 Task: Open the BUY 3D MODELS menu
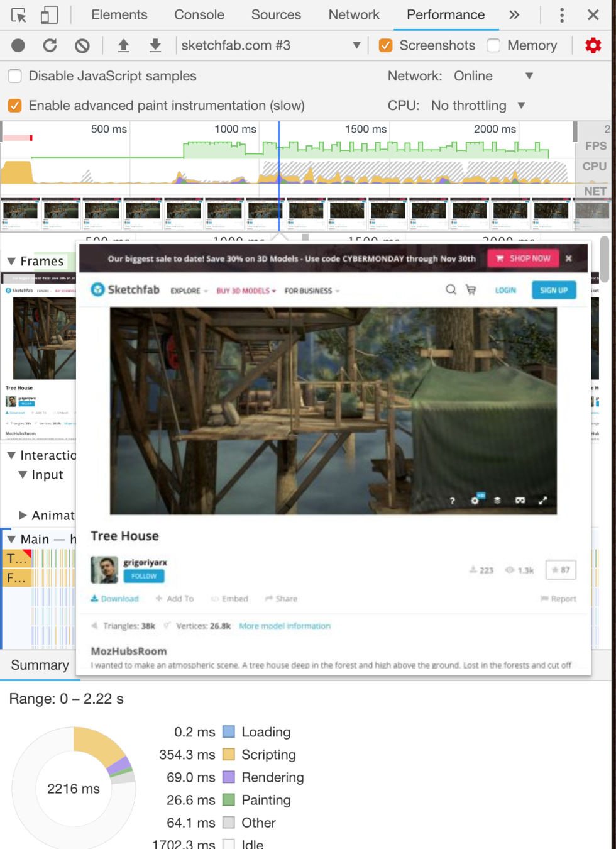[246, 291]
